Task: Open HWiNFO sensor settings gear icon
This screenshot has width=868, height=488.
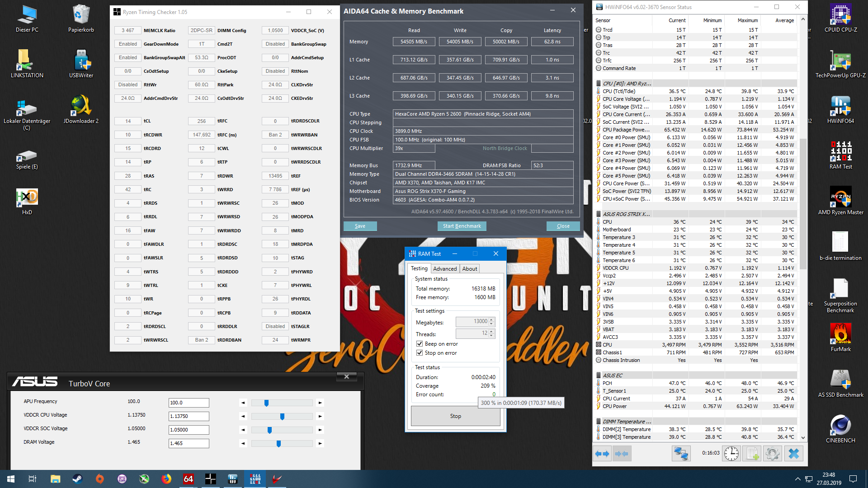Action: pyautogui.click(x=772, y=454)
